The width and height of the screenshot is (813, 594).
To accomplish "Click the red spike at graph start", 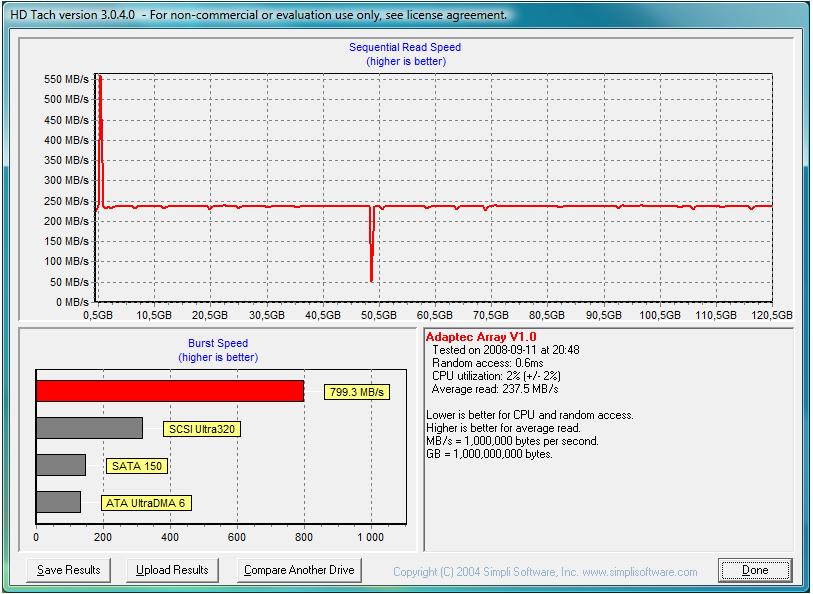I will tap(101, 140).
